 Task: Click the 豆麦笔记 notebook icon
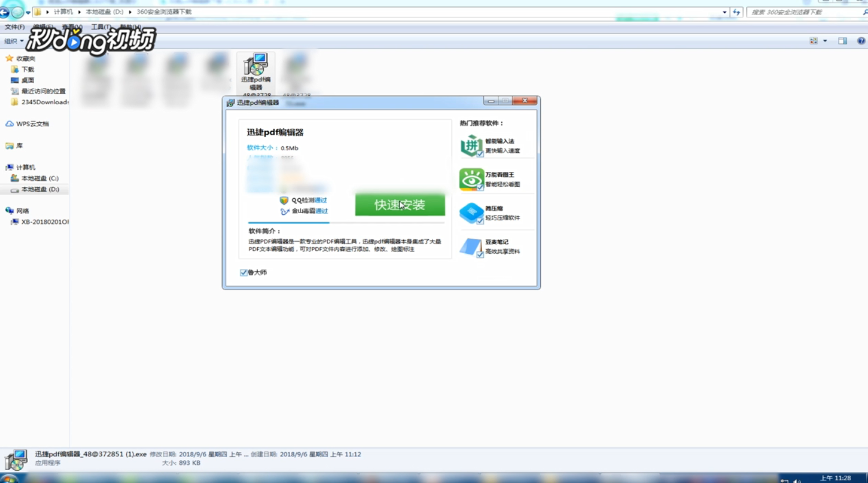pos(471,246)
